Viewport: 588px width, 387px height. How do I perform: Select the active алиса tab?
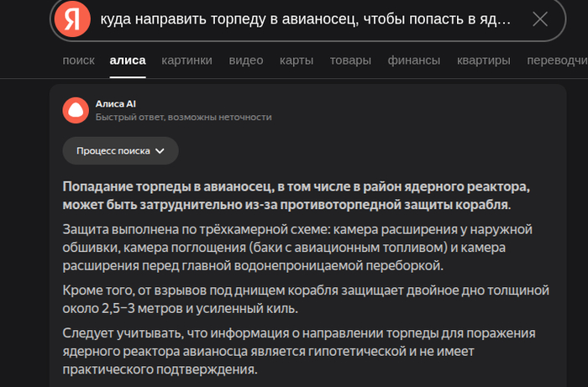[x=128, y=60]
